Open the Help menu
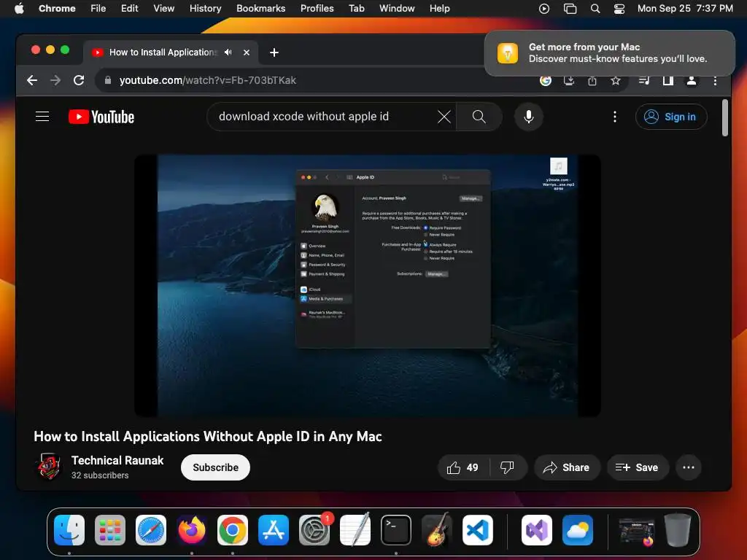Image resolution: width=747 pixels, height=560 pixels. 439,9
